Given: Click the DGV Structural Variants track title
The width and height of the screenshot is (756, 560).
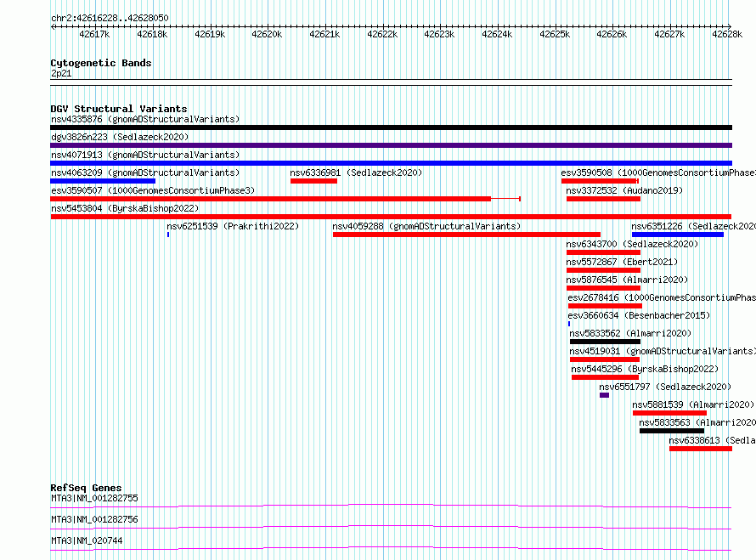Looking at the screenshot, I should pos(119,109).
